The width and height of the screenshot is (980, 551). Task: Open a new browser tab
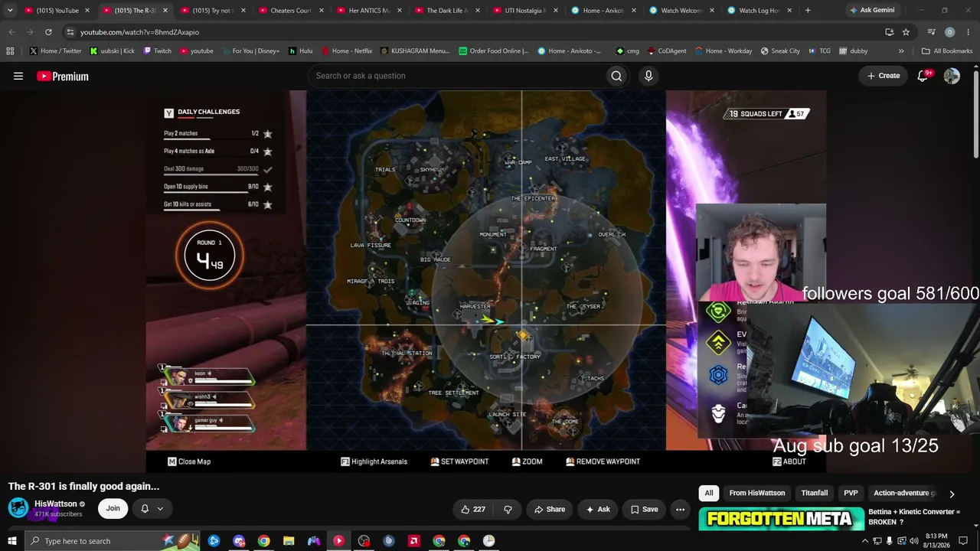pyautogui.click(x=808, y=11)
